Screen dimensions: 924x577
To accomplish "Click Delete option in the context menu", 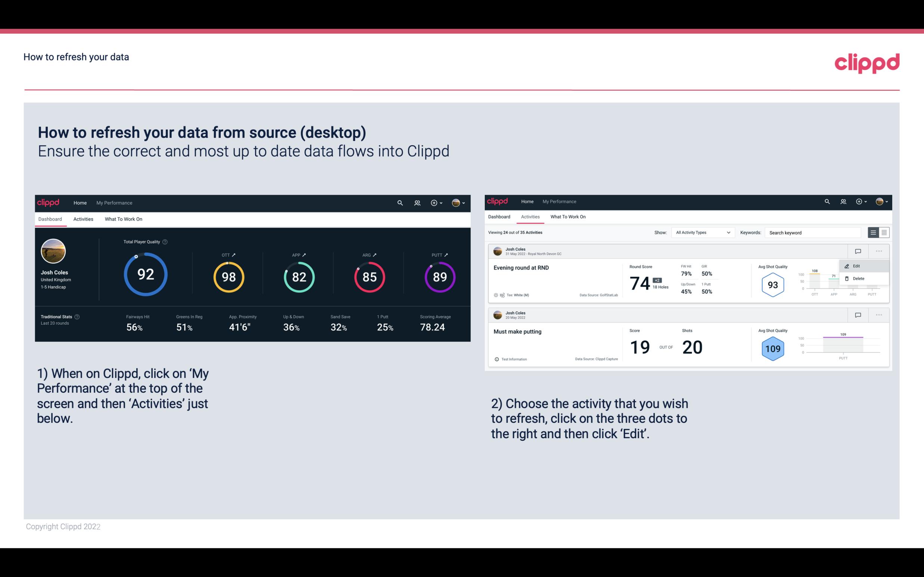I will coord(859,278).
